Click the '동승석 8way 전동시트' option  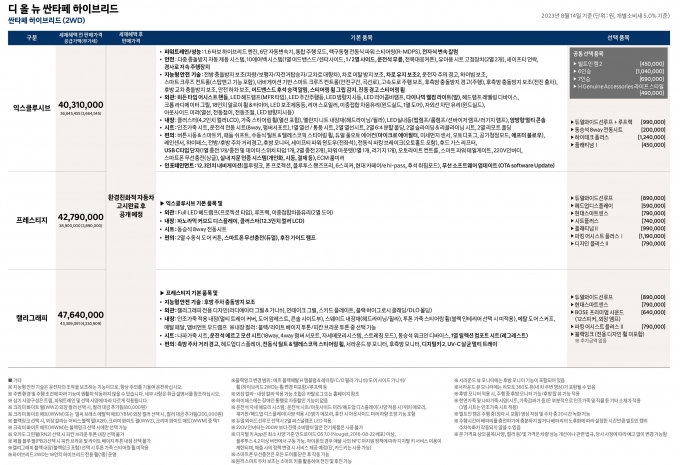pos(596,129)
